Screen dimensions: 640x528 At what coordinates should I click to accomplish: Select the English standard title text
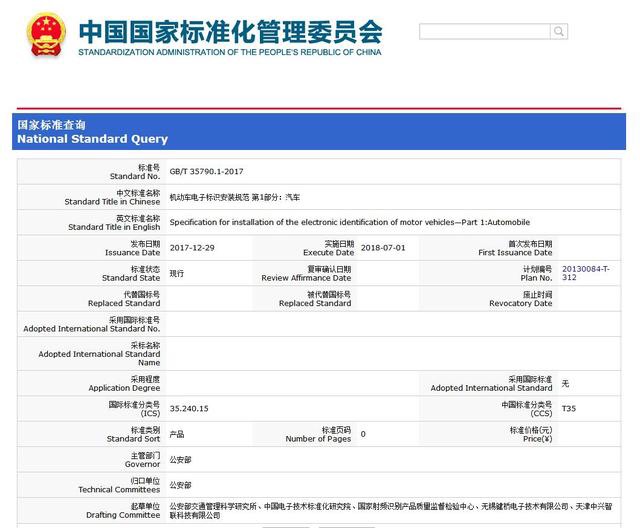[349, 222]
